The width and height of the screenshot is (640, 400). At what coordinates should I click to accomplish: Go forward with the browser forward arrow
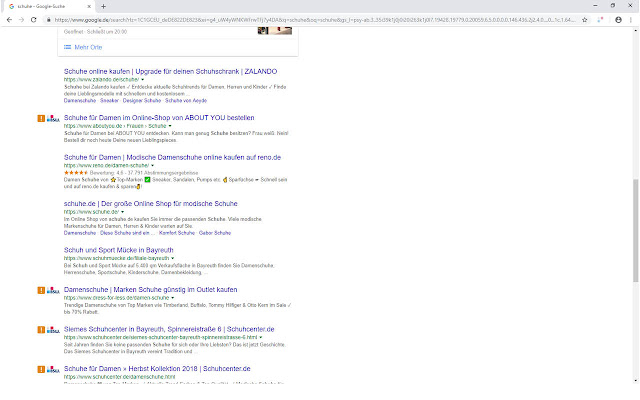click(x=21, y=20)
